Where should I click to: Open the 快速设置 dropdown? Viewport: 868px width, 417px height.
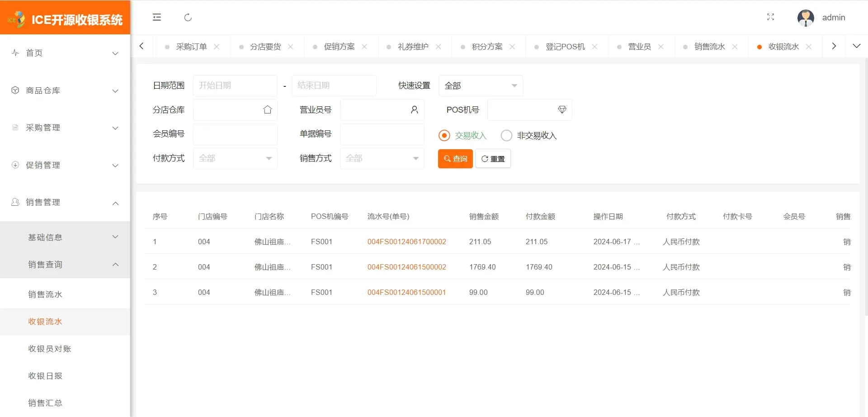pos(481,86)
